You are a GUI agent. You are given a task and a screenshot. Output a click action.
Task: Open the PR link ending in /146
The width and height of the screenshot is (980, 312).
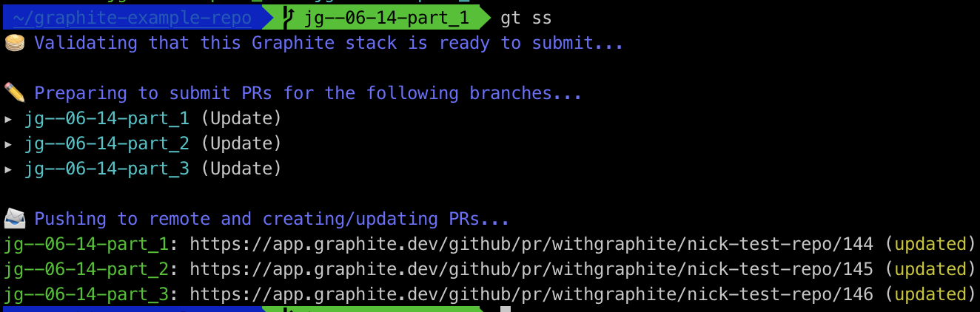coord(531,294)
